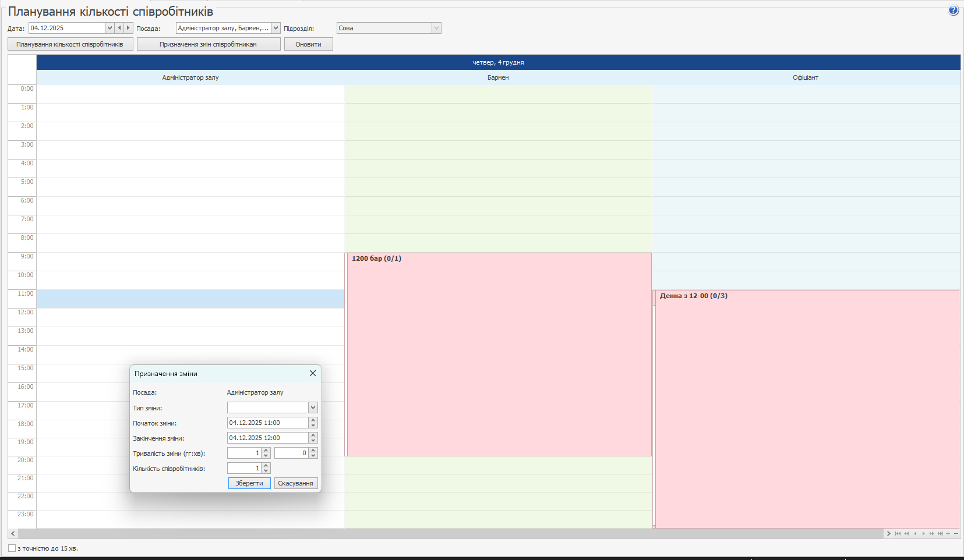964x560 pixels.
Task: Switch to Планування кількості співробітників view
Action: pos(70,44)
